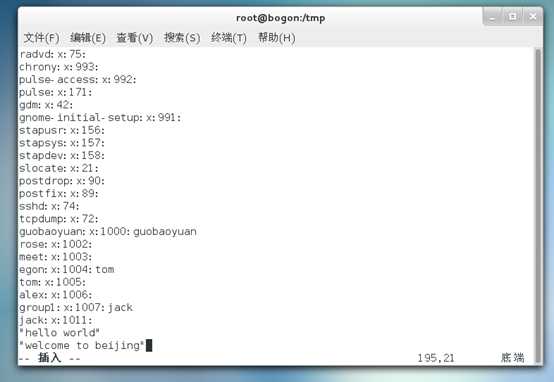Click the line jack: x:1011:
Image resolution: width=554 pixels, height=382 pixels.
[55, 321]
